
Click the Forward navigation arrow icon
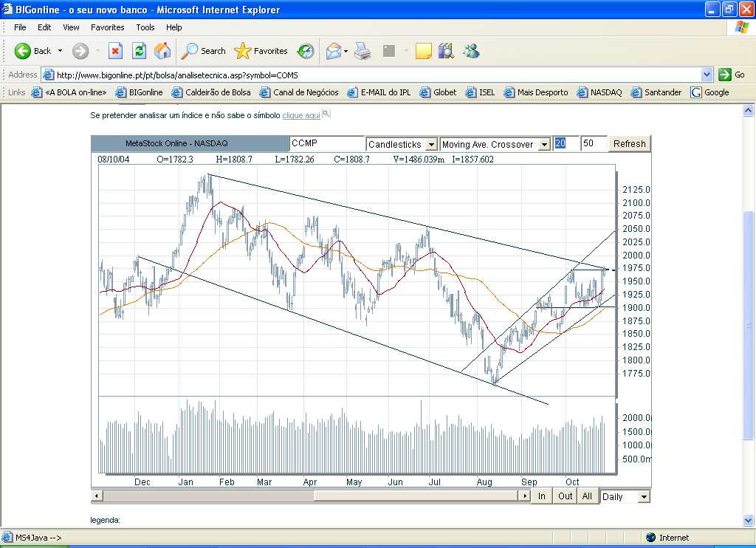tap(80, 51)
